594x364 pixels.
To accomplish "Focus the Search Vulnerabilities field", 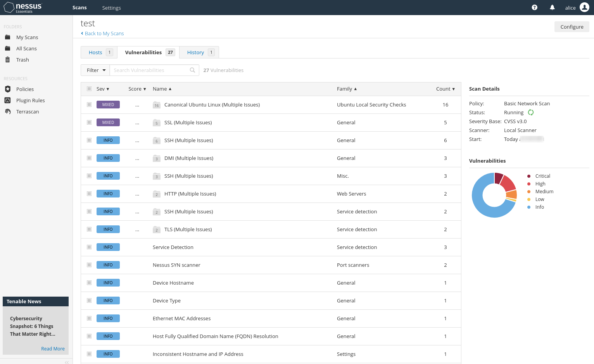I will (x=154, y=70).
